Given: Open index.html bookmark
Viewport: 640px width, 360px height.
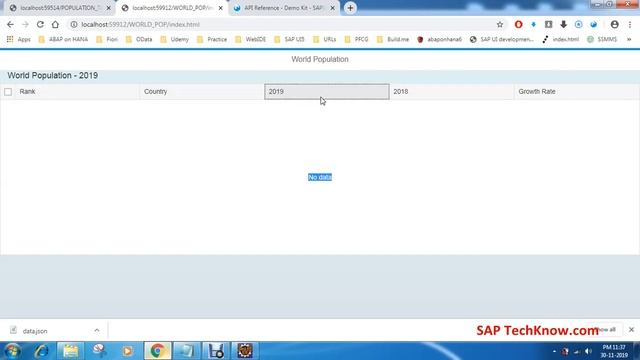Looking at the screenshot, I should [560, 39].
